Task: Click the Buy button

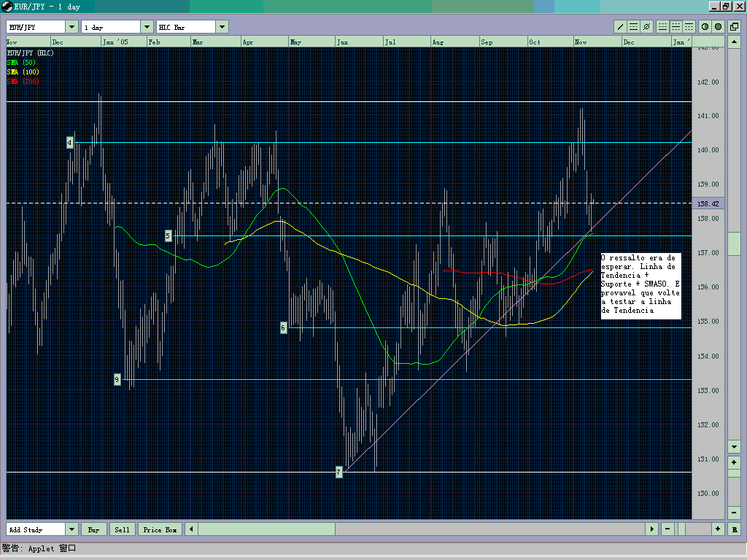Action: [x=93, y=529]
